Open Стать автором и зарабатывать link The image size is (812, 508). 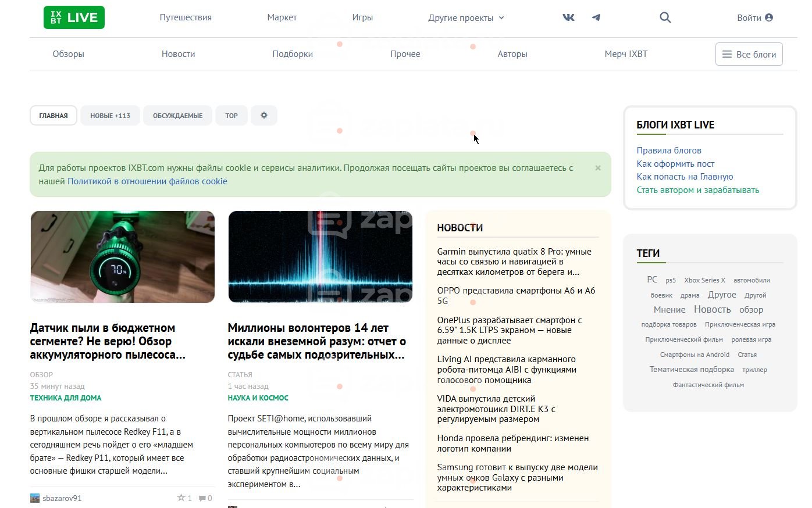tap(698, 190)
